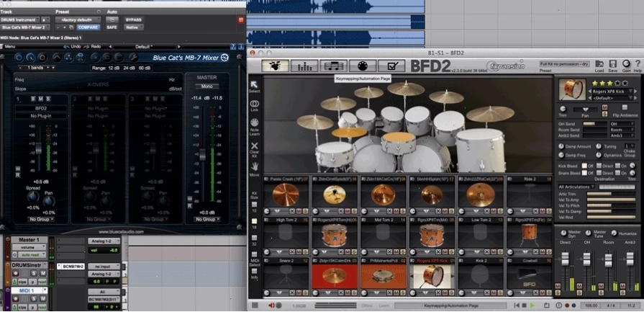Click the Clear Kit X tool

pos(254,148)
